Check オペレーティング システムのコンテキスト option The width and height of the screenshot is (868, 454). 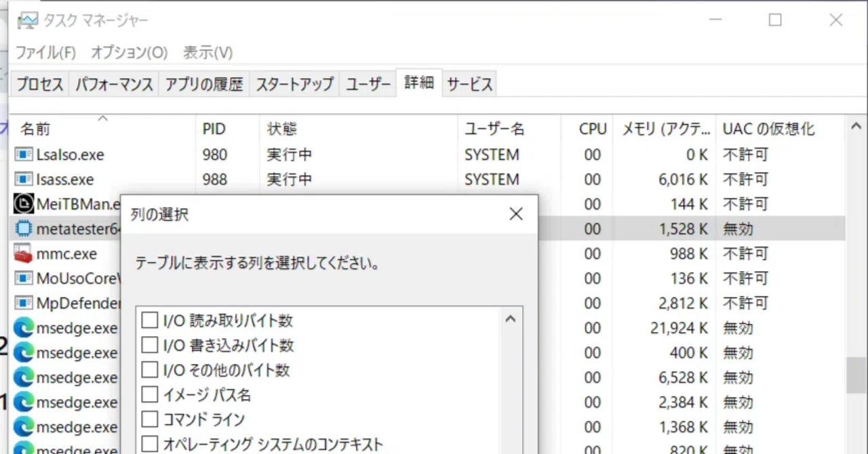point(149,444)
